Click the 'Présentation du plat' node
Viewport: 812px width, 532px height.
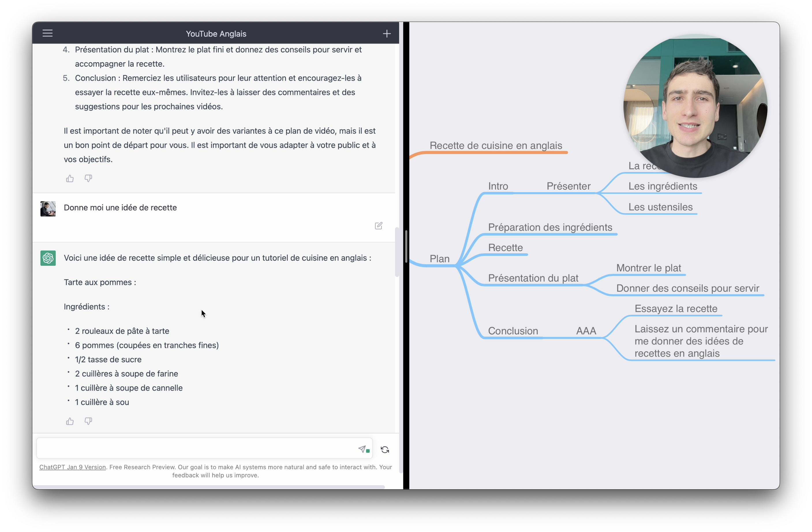(x=533, y=278)
